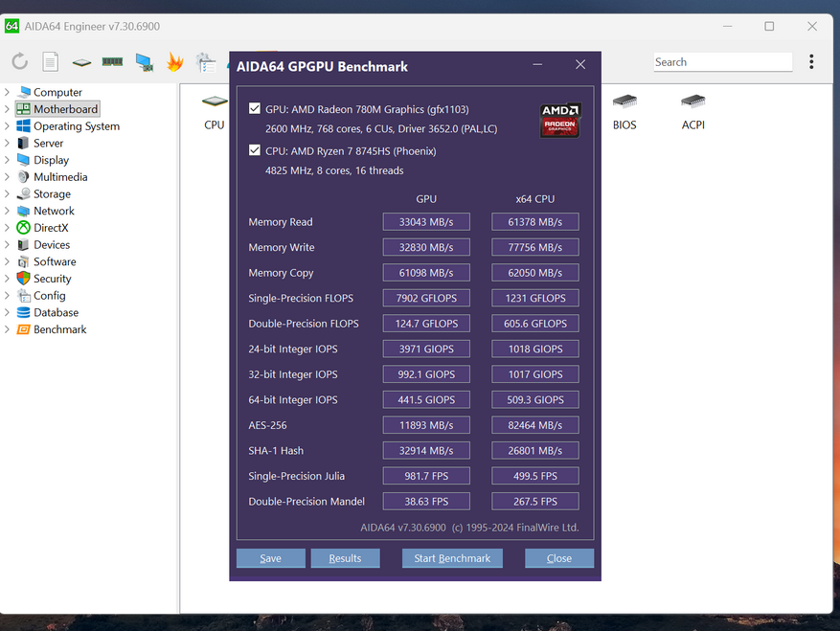Click CPU Memory Copy value 62050 MB/s
Screen dimensions: 840x631
point(535,273)
